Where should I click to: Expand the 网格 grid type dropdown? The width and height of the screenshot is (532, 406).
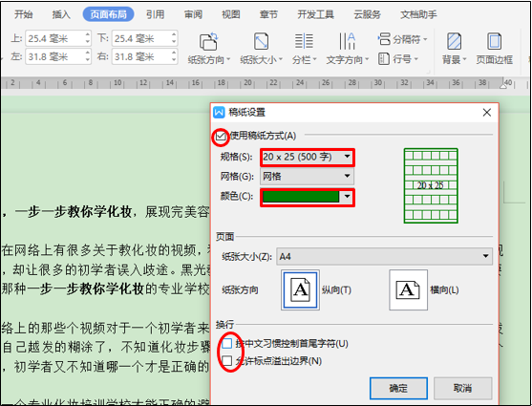point(307,176)
